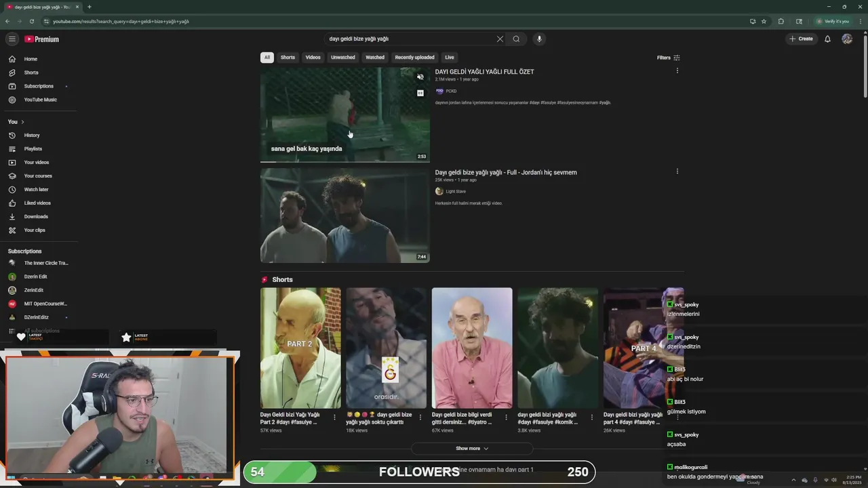Open the pink shirt man short
Image resolution: width=868 pixels, height=488 pixels.
coord(472,348)
